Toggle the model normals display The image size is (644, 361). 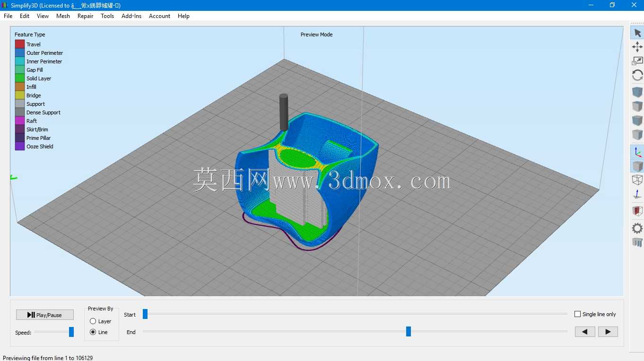pyautogui.click(x=637, y=194)
